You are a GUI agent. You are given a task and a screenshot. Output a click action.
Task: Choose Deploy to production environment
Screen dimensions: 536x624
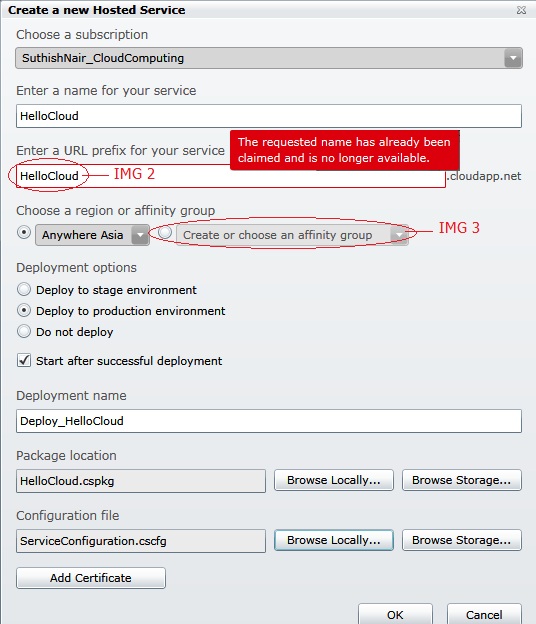pos(24,310)
